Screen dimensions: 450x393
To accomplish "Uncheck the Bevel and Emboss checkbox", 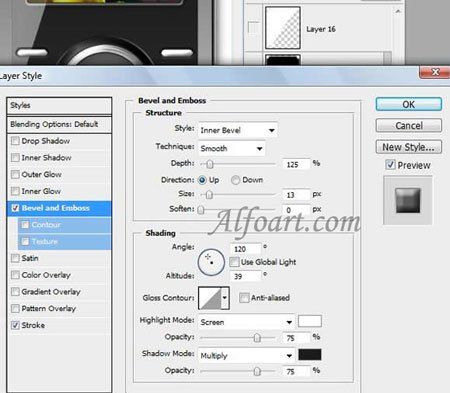I will [15, 208].
